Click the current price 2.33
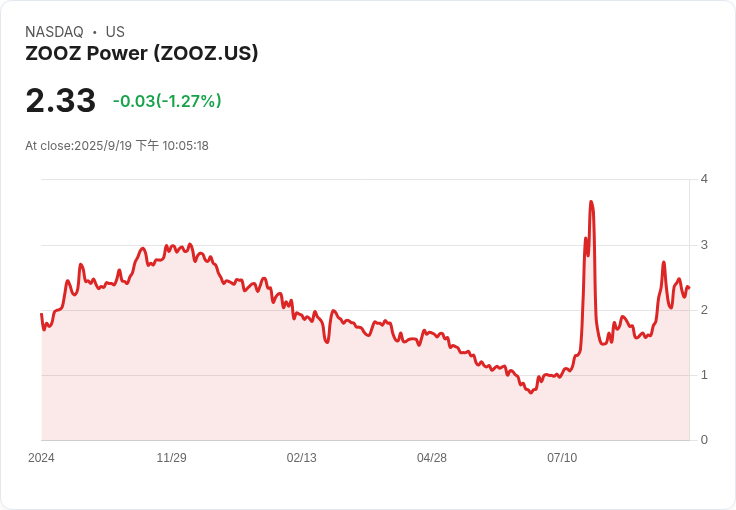Image resolution: width=736 pixels, height=510 pixels. (x=61, y=100)
